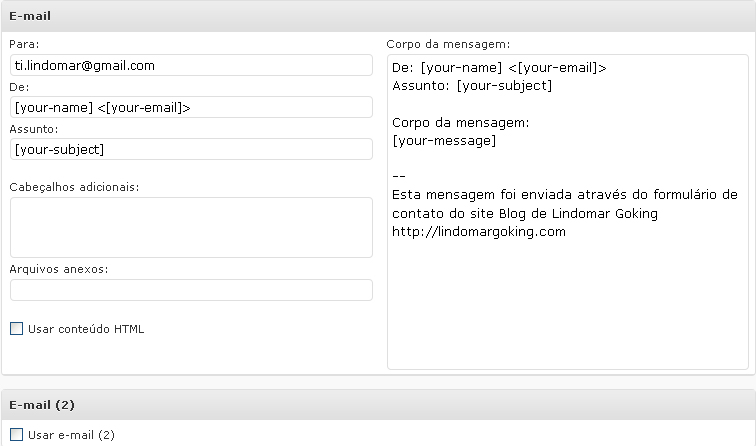This screenshot has width=756, height=446.
Task: Focus the empty Arquivos anexos input
Action: click(x=191, y=290)
